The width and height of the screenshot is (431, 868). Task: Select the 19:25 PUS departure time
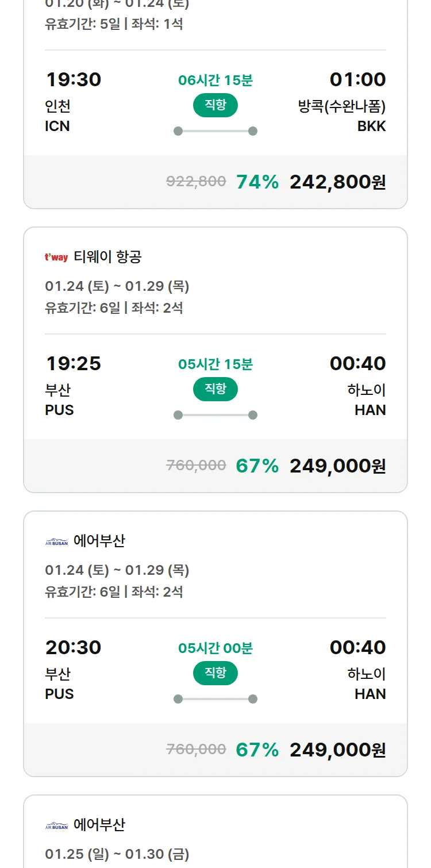(x=74, y=363)
